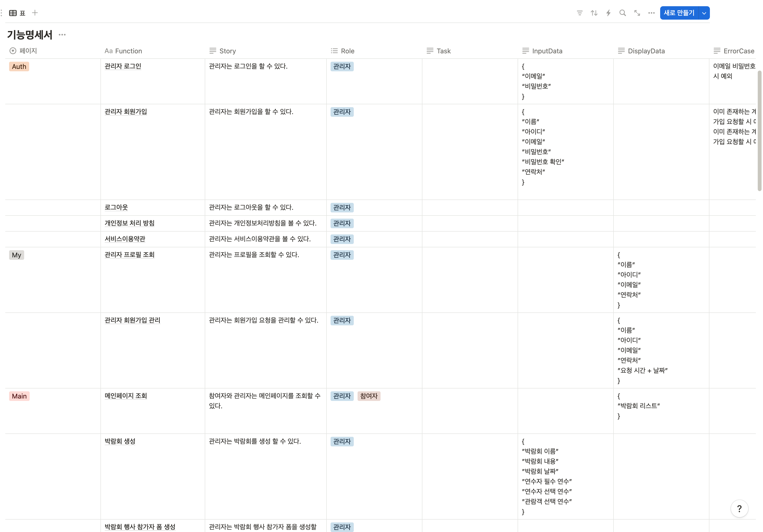Select the 표 table view tab
The width and height of the screenshot is (763, 532).
click(x=18, y=13)
